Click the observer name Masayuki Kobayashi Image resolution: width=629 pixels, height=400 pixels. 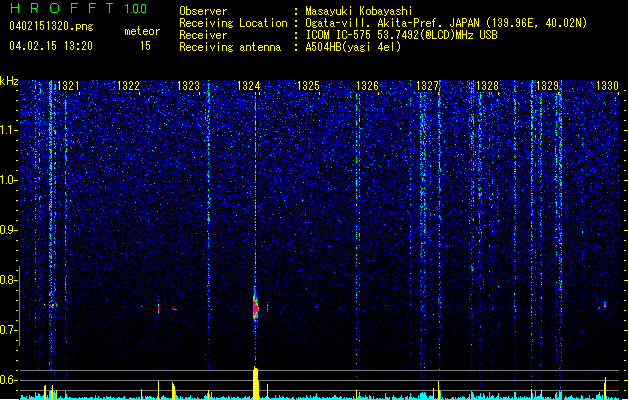pyautogui.click(x=359, y=11)
